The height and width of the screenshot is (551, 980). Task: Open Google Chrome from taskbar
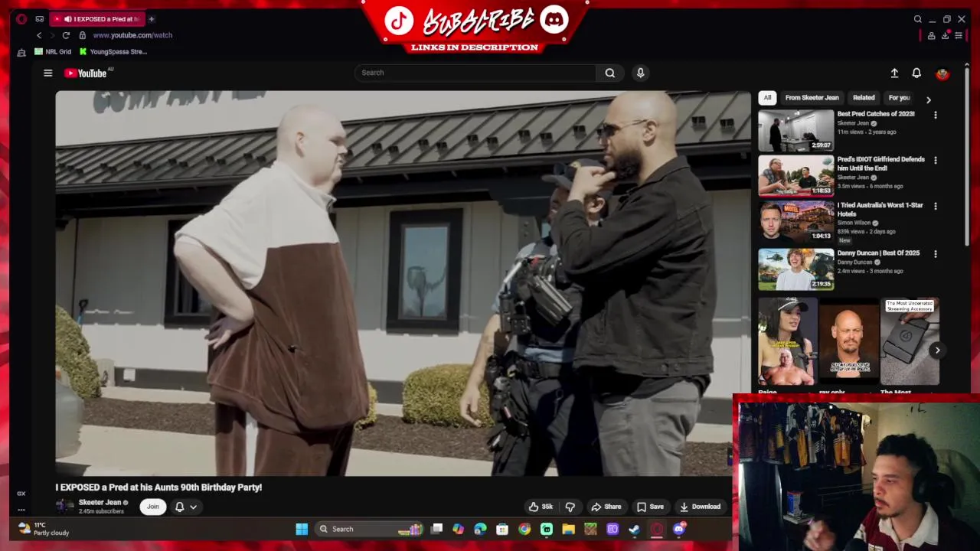pos(524,529)
